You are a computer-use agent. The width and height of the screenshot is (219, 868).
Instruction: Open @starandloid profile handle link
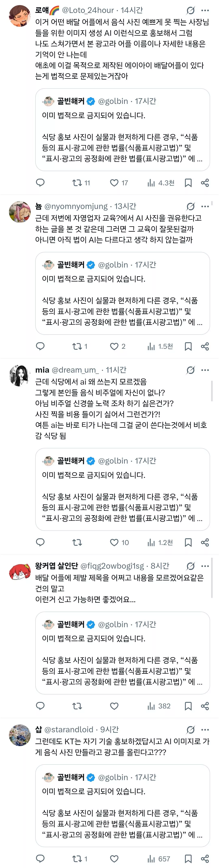69,729
